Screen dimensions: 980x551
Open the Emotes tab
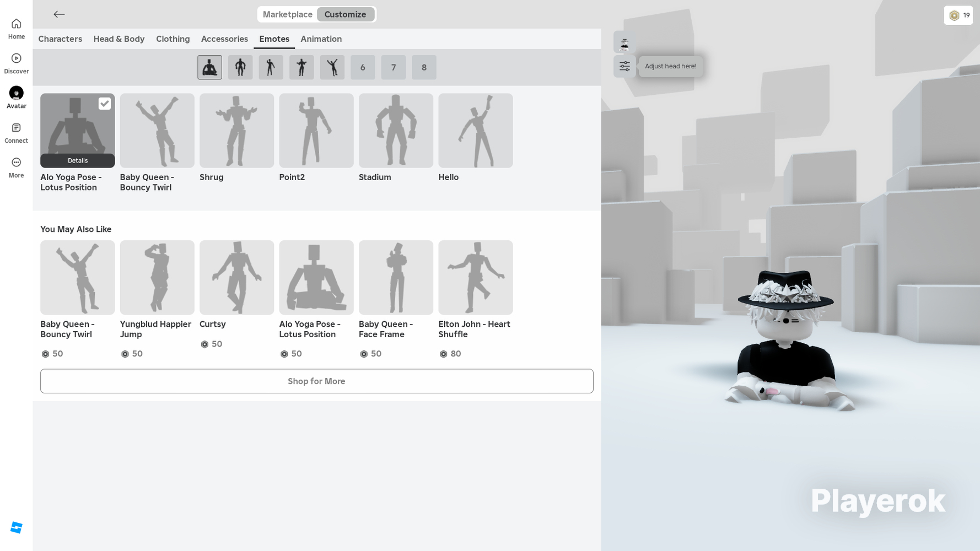[x=274, y=39]
